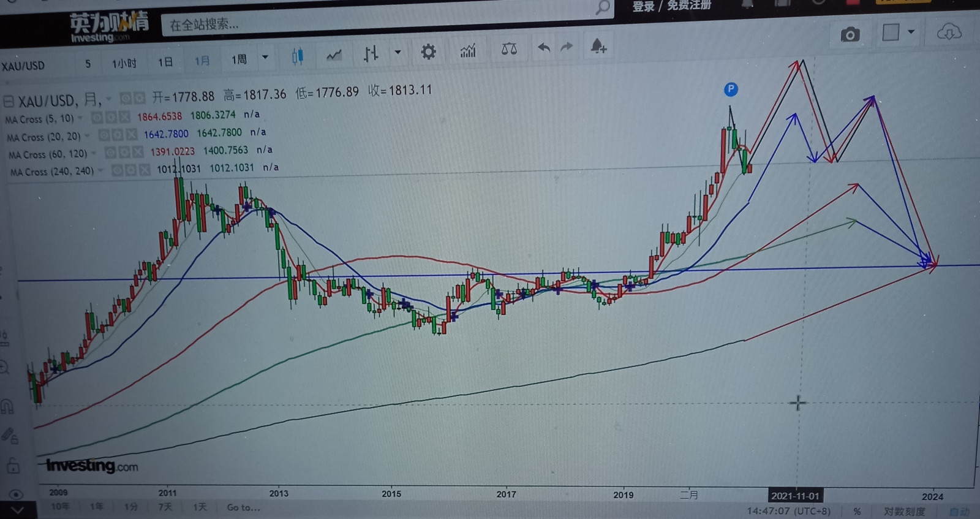Open chart settings with the gear icon

[429, 51]
